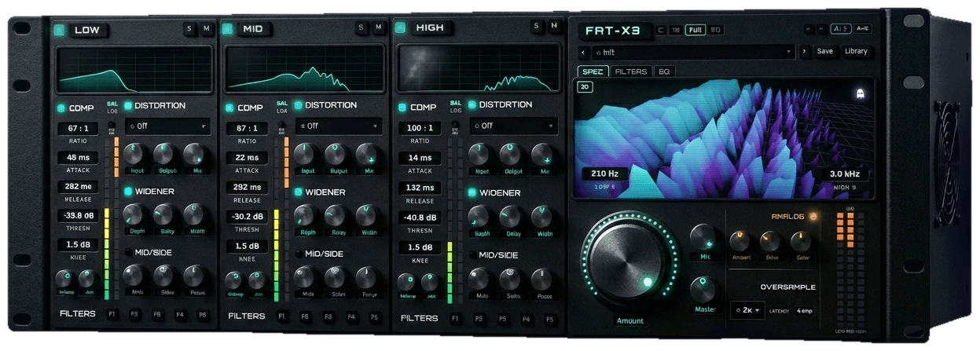Image resolution: width=980 pixels, height=351 pixels.
Task: Select F1 filter in MID band
Action: coord(282,316)
